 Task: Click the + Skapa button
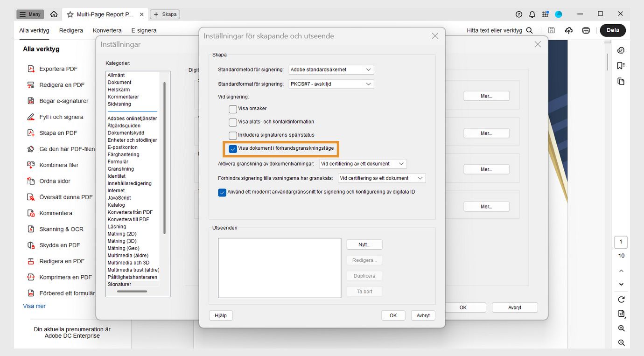pyautogui.click(x=165, y=14)
